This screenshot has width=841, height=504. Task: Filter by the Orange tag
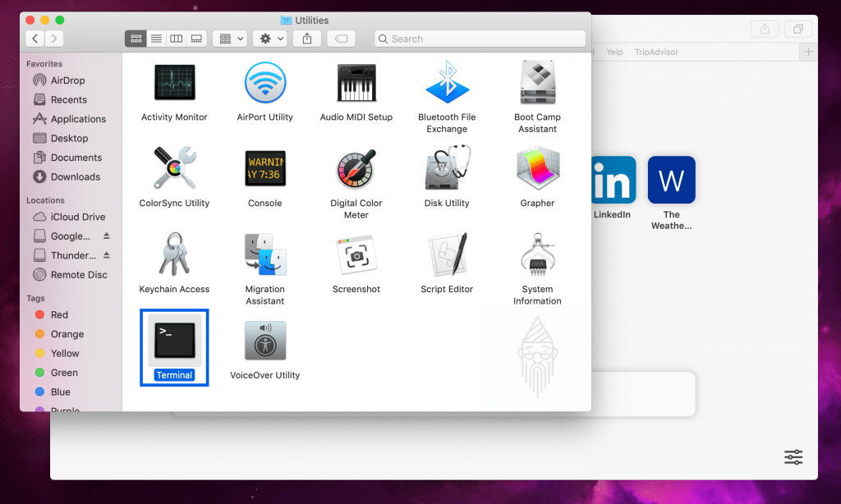pyautogui.click(x=69, y=334)
